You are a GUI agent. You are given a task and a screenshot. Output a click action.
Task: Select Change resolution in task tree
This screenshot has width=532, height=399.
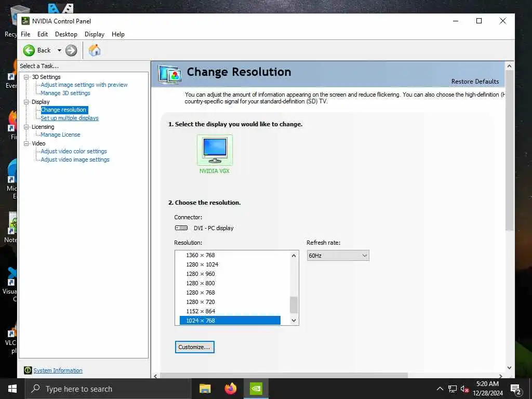click(x=64, y=110)
